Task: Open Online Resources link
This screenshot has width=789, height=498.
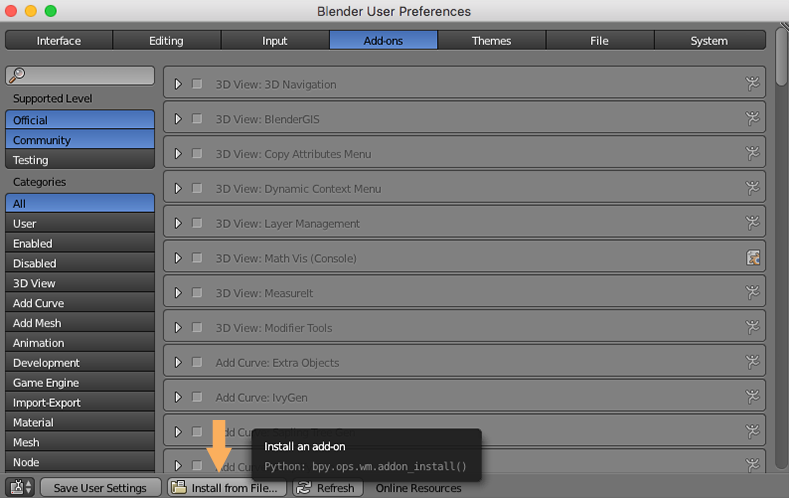Action: [419, 488]
